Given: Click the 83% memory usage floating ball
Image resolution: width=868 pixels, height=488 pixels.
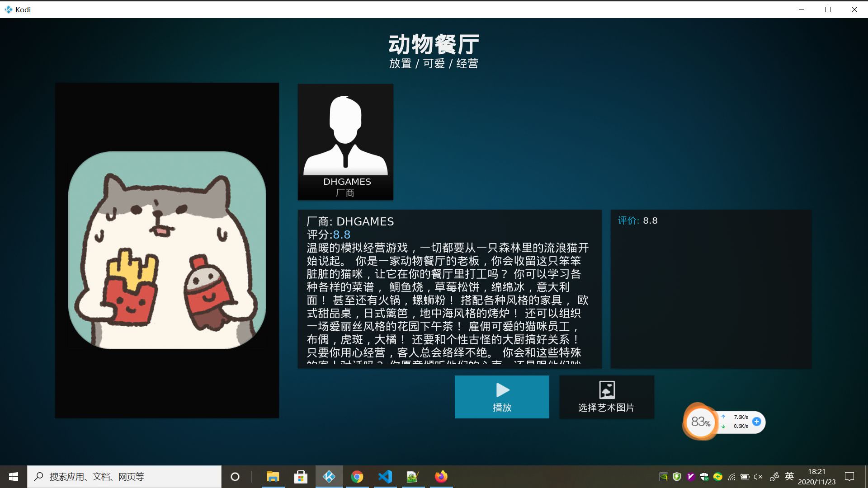Looking at the screenshot, I should (x=700, y=422).
